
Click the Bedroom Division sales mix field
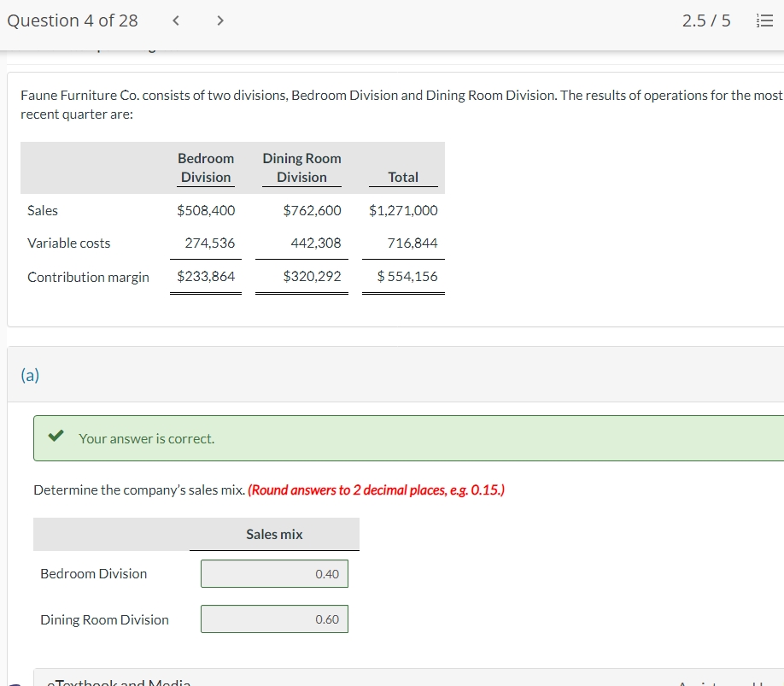[274, 573]
